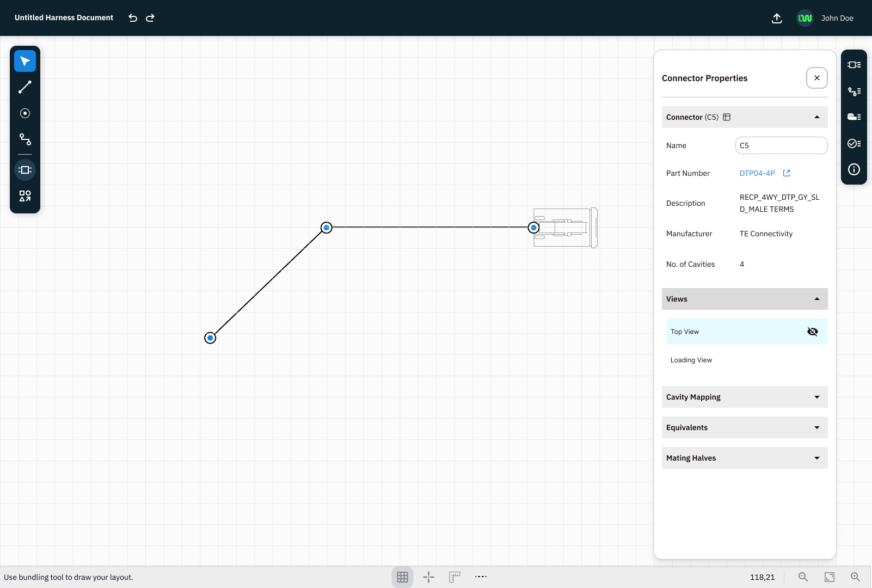
Task: Click the connector Name input field
Action: [782, 145]
